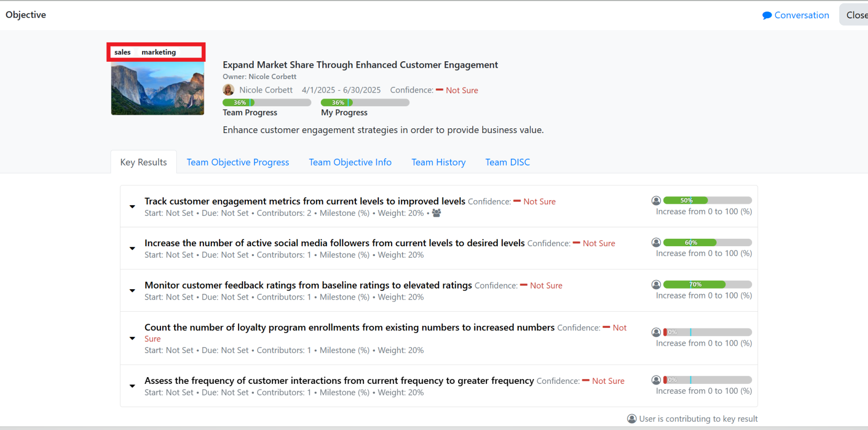The height and width of the screenshot is (430, 868).
Task: Expand Assess frequency of customer interactions row
Action: click(x=133, y=386)
